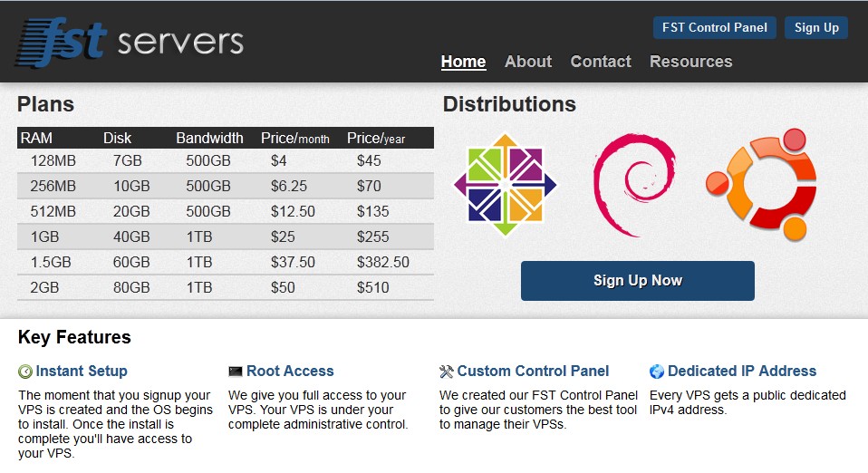Select the 2GB RAM plan row
Screen dimensions: 868x473
226,287
